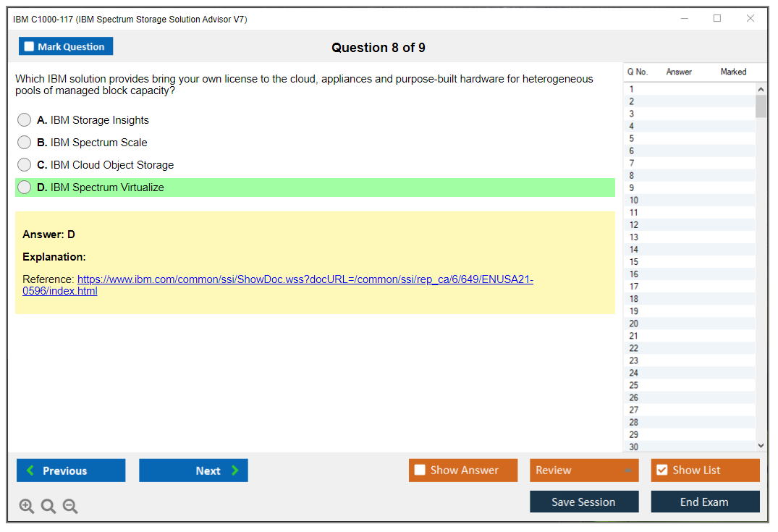
Task: Click the reset zoom magnifier icon
Action: pyautogui.click(x=48, y=507)
